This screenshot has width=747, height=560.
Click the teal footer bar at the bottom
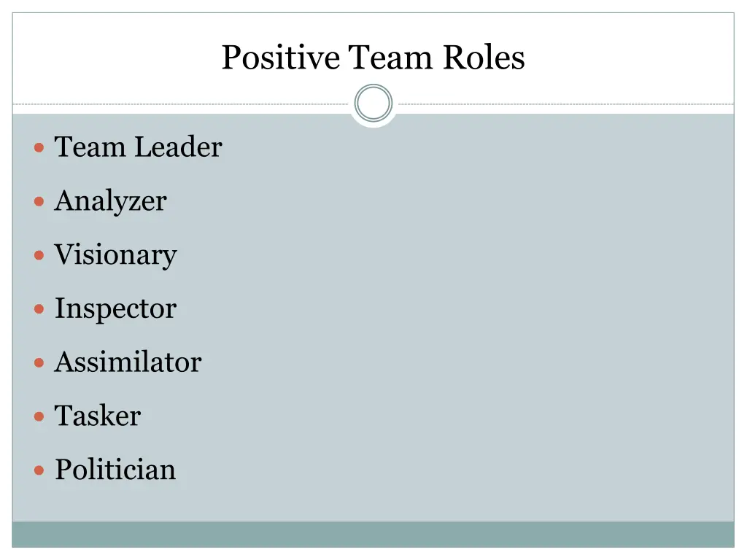pyautogui.click(x=373, y=534)
